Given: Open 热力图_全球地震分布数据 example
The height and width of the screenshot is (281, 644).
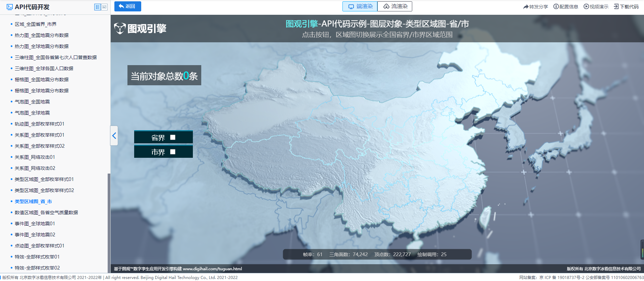Looking at the screenshot, I should (42, 46).
